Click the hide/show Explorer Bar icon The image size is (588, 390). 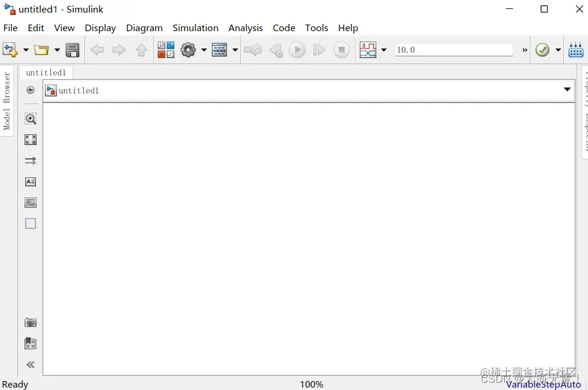point(31,90)
